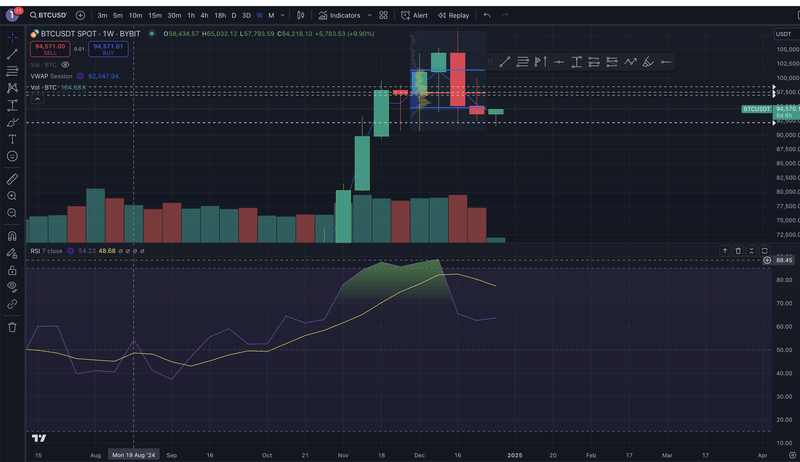Click the green market status dot
The height and width of the screenshot is (462, 800).
click(152, 34)
